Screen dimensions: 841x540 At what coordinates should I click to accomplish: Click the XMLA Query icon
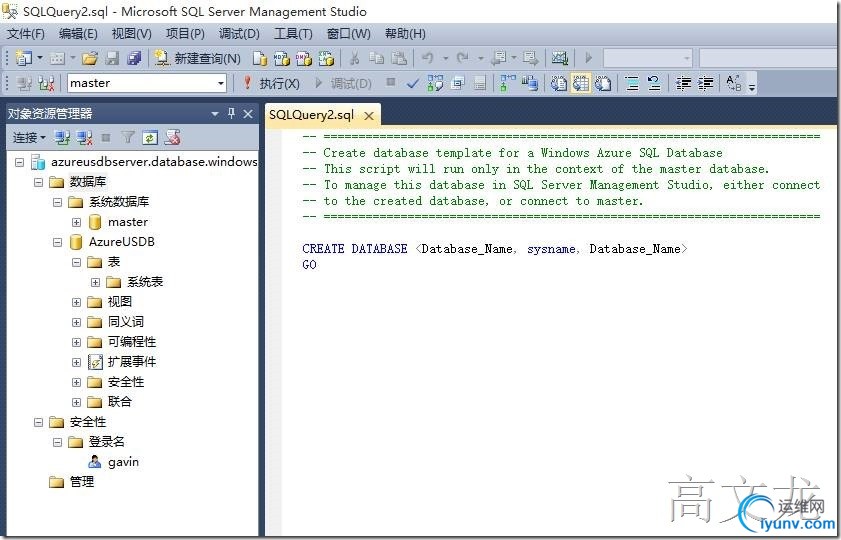[x=326, y=58]
